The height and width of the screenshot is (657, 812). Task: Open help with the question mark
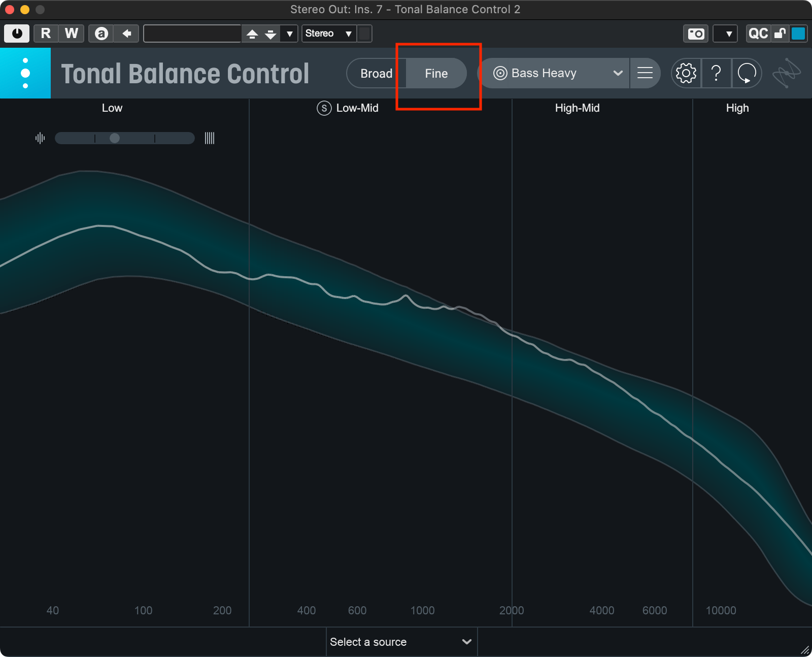716,73
